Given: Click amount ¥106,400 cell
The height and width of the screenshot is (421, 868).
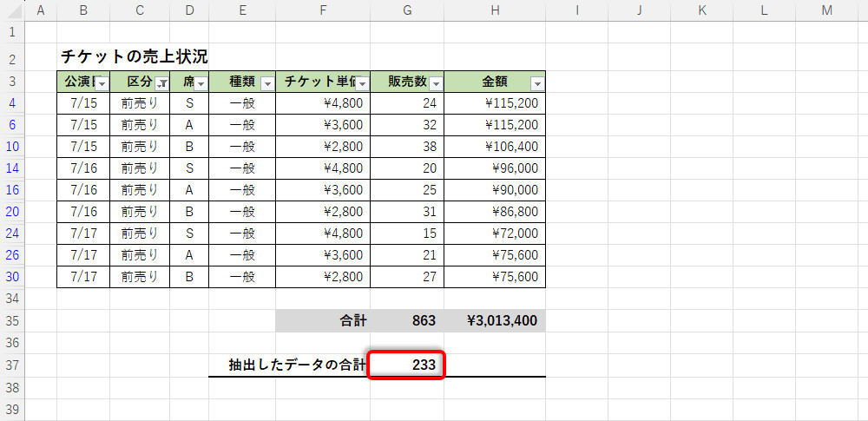Looking at the screenshot, I should pos(495,146).
